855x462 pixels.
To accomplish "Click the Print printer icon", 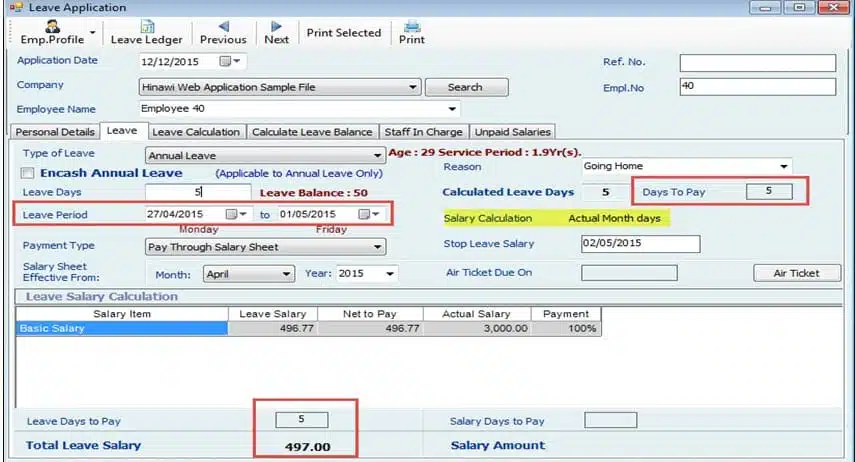I will pos(411,26).
